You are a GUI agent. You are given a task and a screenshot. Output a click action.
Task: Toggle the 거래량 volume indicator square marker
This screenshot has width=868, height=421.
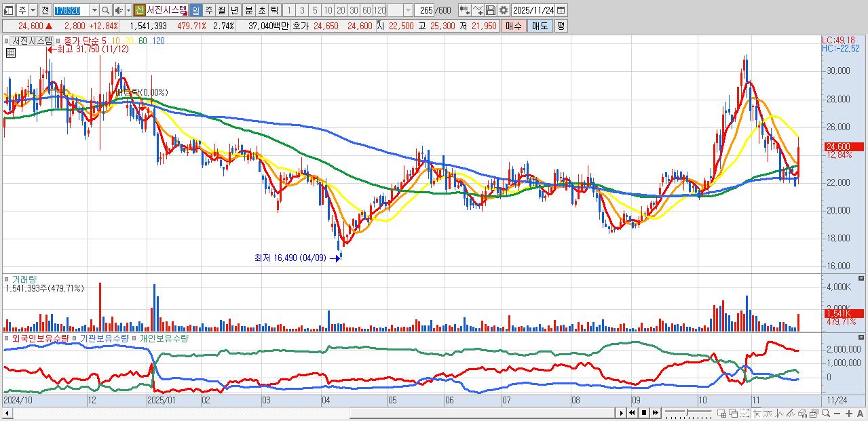coord(7,278)
